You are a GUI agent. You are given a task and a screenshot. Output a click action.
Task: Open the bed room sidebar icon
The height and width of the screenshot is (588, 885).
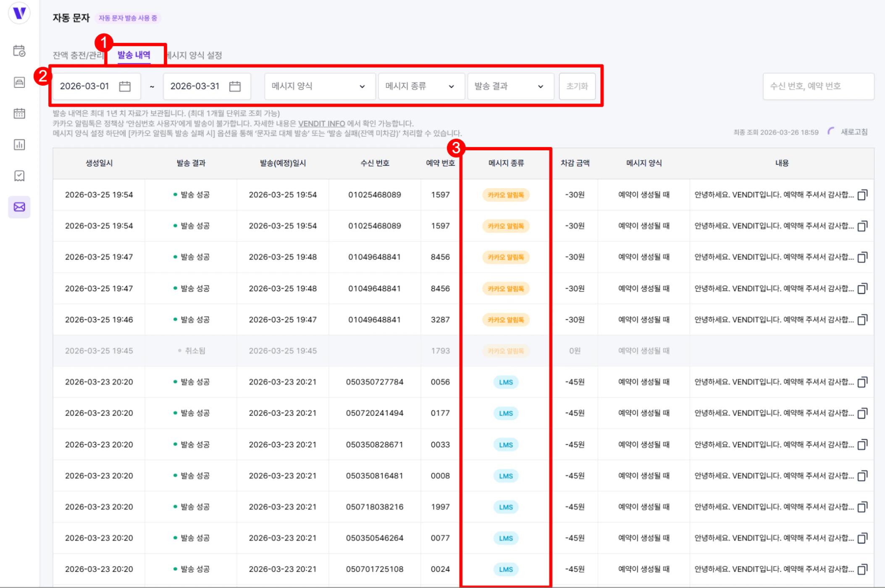click(19, 82)
